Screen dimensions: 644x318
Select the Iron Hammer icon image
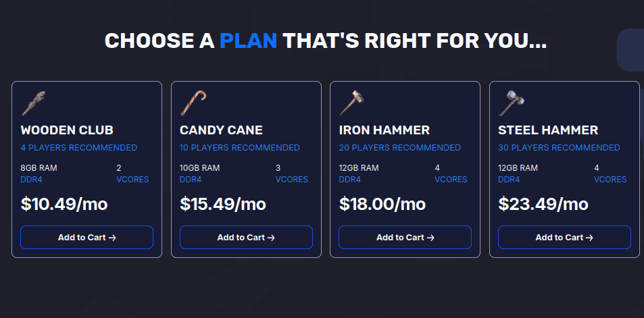point(352,103)
